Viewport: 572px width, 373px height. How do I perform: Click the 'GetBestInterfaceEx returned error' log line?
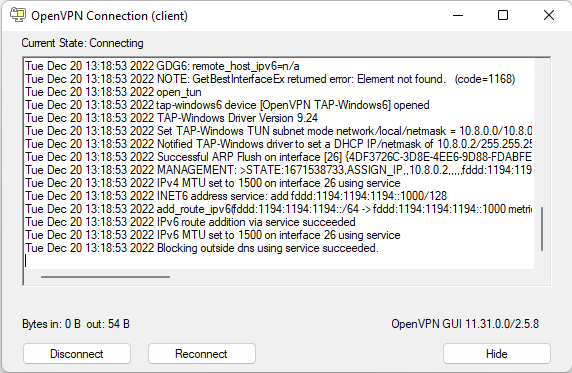270,79
